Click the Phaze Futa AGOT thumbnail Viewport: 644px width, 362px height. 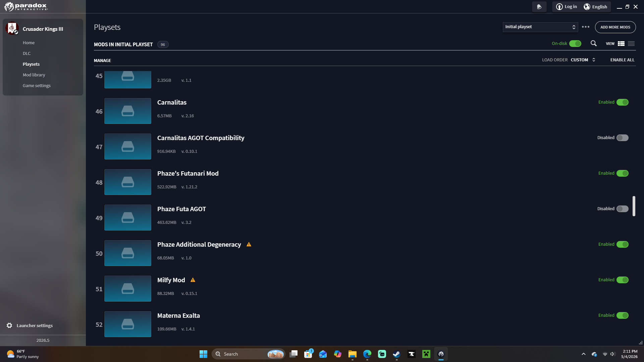[x=128, y=218]
